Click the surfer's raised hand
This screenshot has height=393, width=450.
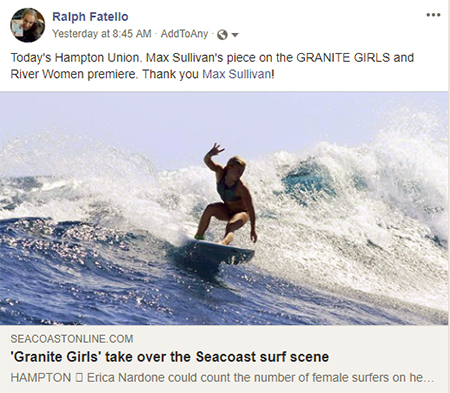click(x=216, y=149)
